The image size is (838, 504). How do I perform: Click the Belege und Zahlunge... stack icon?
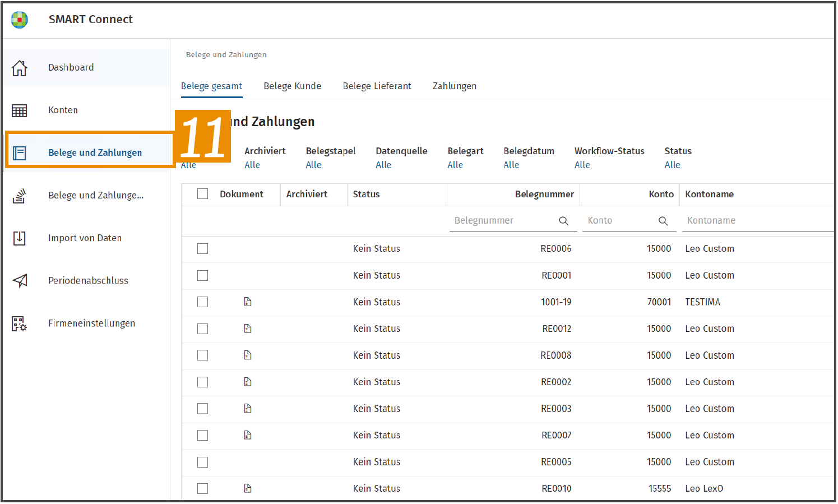point(20,196)
